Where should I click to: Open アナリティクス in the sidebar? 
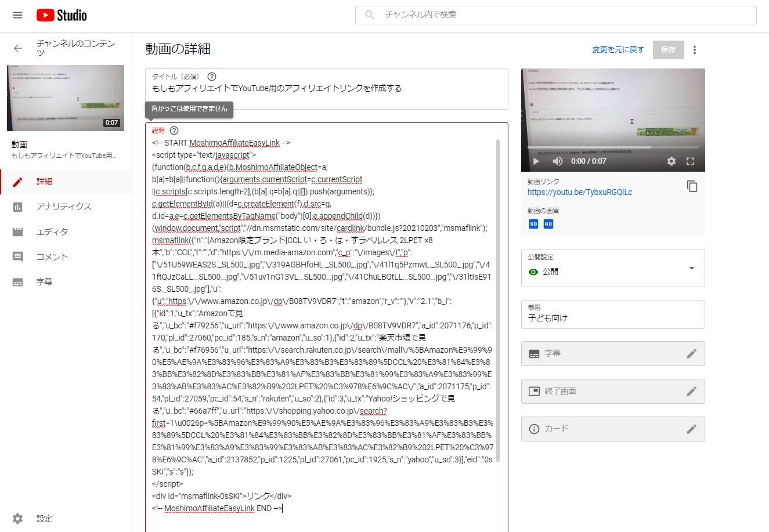pyautogui.click(x=66, y=207)
